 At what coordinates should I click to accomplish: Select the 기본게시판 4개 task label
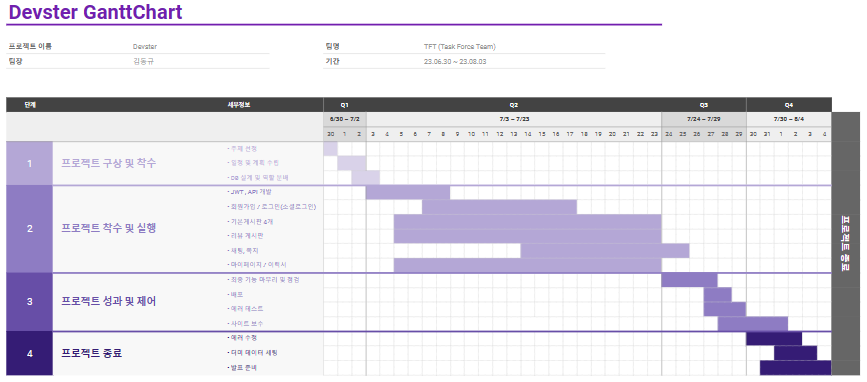click(x=250, y=221)
